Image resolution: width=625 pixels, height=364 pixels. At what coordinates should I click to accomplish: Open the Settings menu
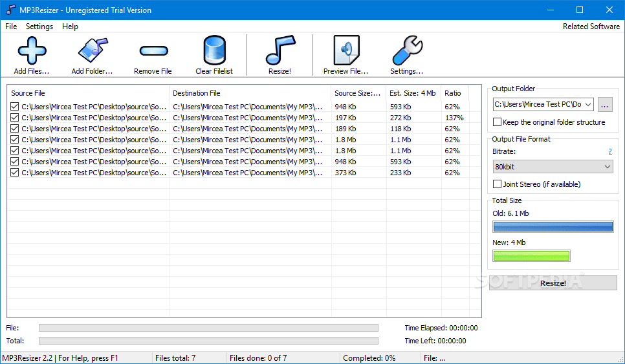click(x=39, y=27)
